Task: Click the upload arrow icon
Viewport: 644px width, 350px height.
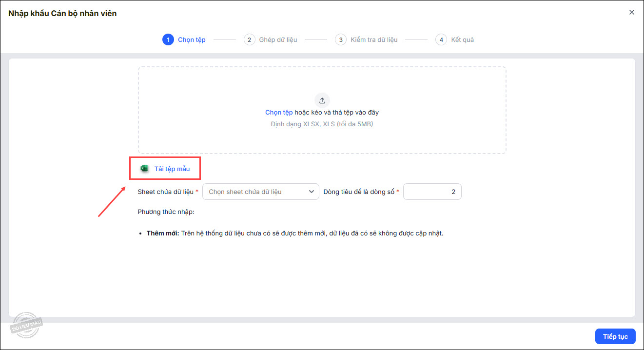Action: tap(322, 100)
